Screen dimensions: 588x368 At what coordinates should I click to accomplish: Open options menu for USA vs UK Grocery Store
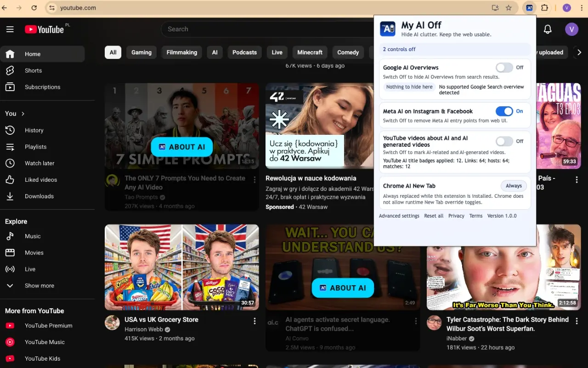255,321
